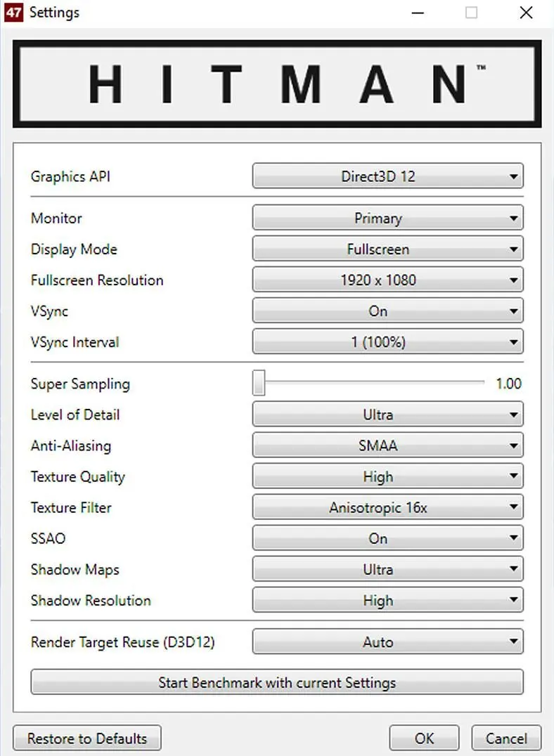
Task: Minimize the Settings window
Action: 418,13
